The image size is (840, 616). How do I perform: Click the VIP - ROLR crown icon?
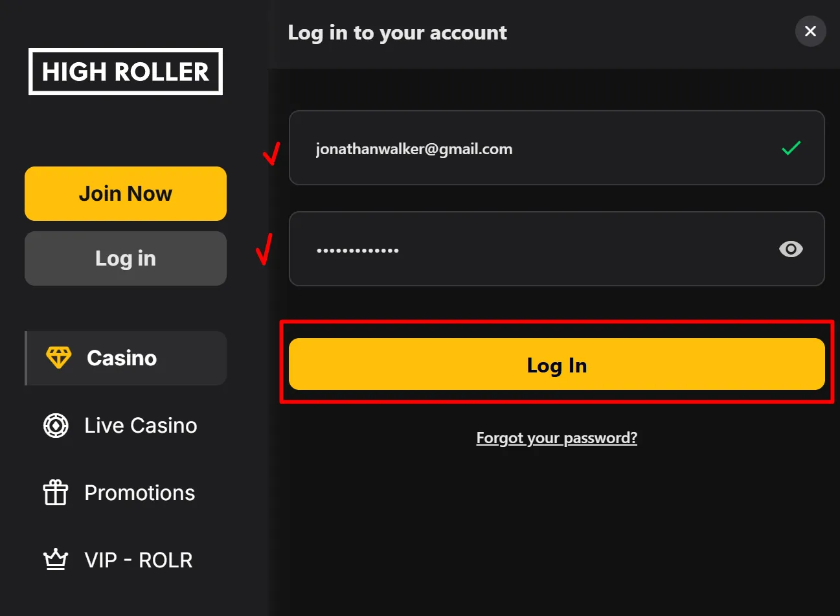(56, 560)
